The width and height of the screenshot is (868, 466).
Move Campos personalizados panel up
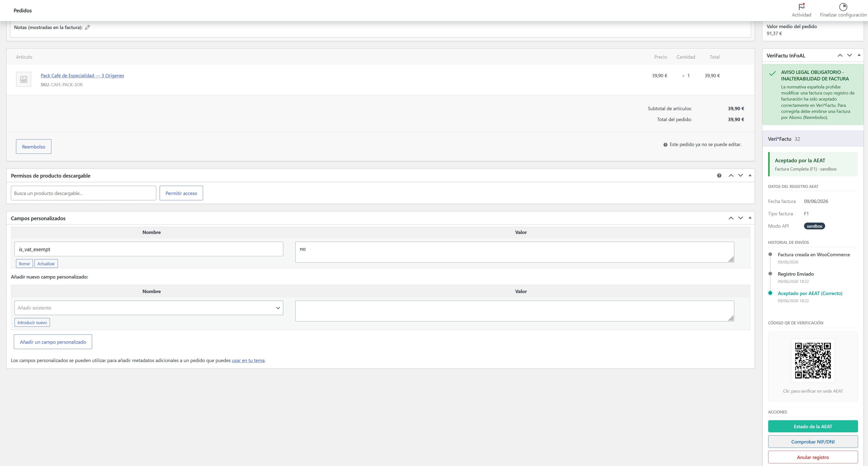731,218
